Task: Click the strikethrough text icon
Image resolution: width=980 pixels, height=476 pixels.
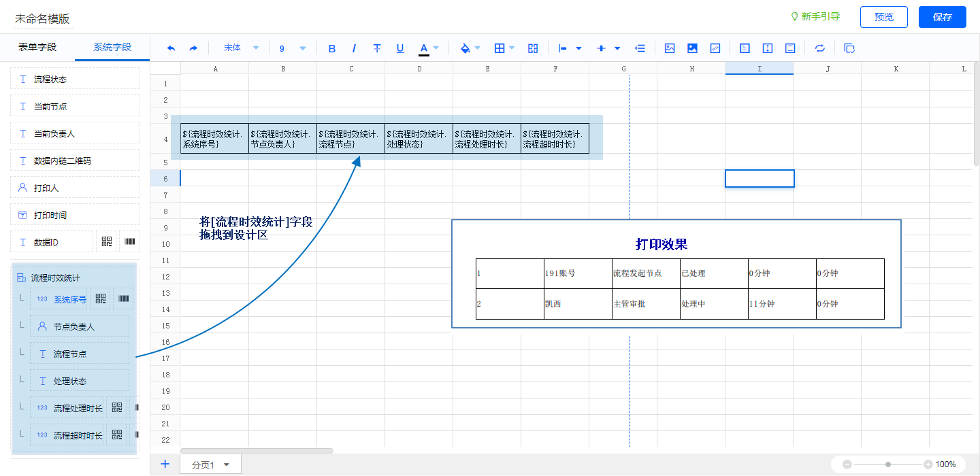Action: pos(377,48)
